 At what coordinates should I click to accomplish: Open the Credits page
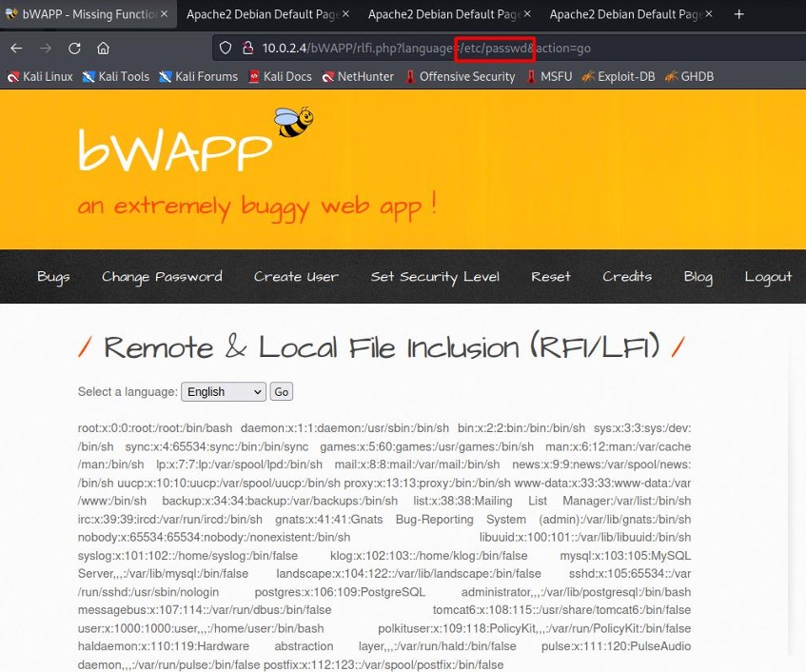tap(627, 277)
